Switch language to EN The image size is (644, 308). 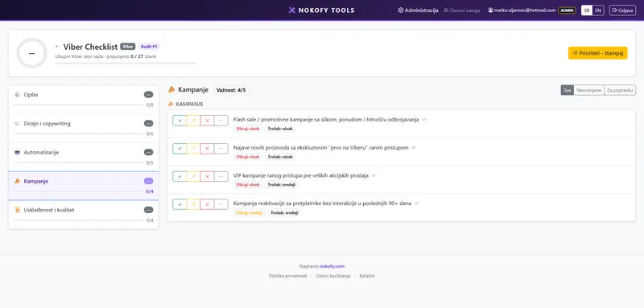(x=598, y=10)
